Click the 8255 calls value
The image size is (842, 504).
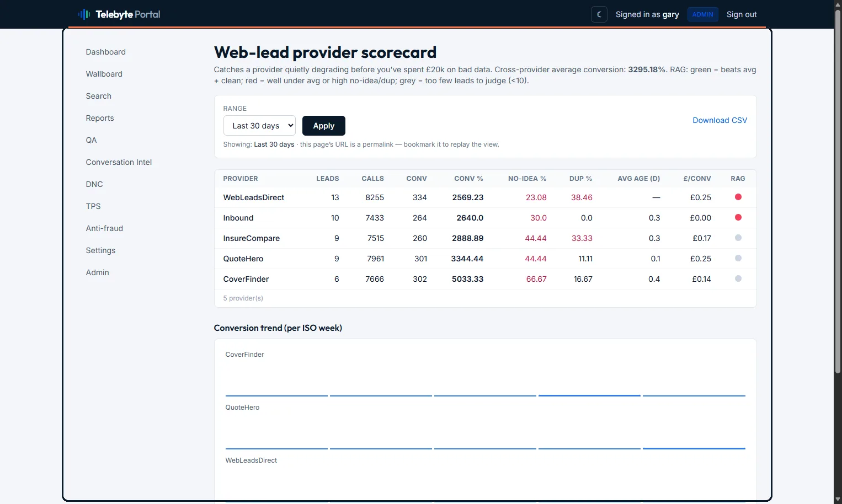375,197
